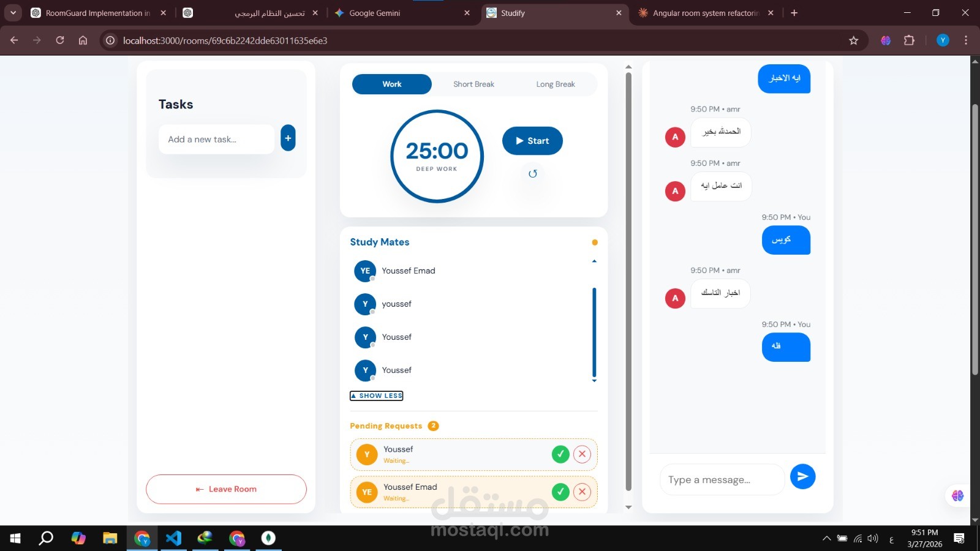
Task: Close the RoomGuard Implementation tab
Action: click(x=163, y=13)
